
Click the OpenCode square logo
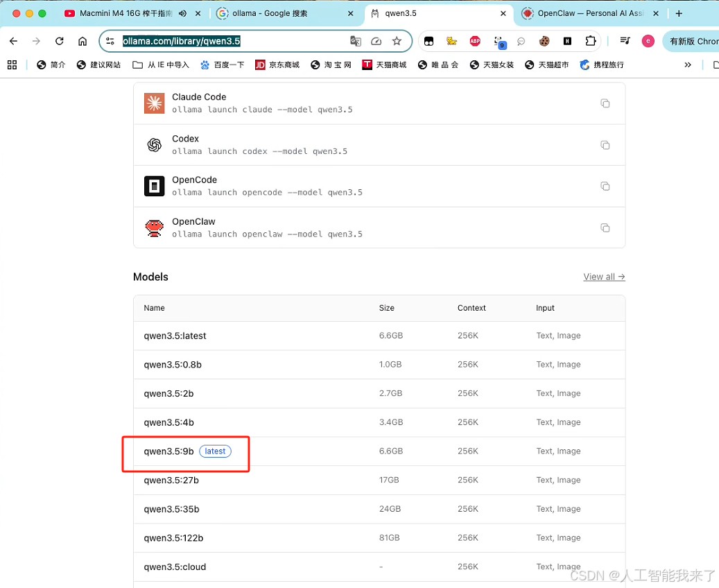coord(154,187)
